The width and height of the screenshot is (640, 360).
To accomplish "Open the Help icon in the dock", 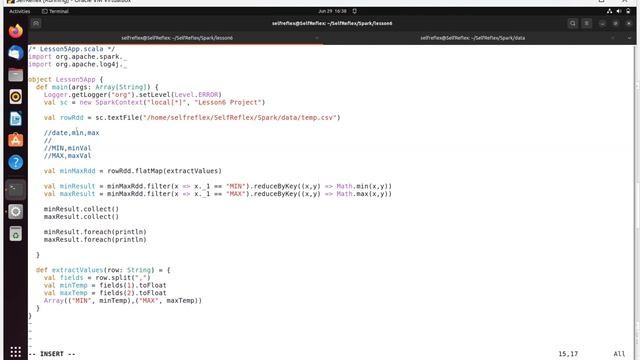I will pos(16,162).
